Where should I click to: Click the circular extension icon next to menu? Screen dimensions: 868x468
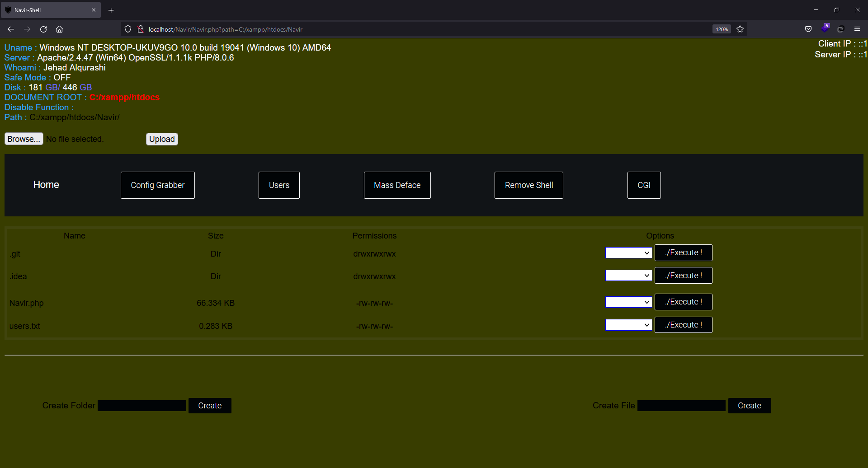[x=841, y=29]
